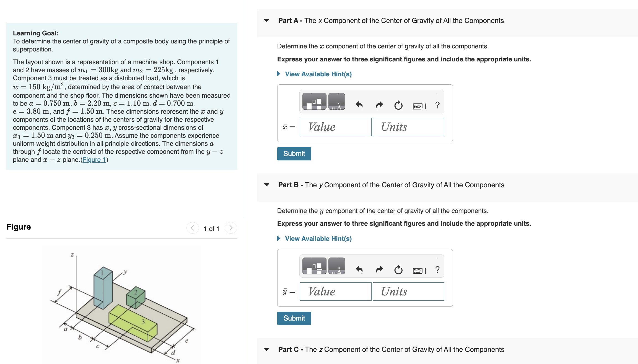
Task: Submit the answer for Part B
Action: click(x=294, y=318)
